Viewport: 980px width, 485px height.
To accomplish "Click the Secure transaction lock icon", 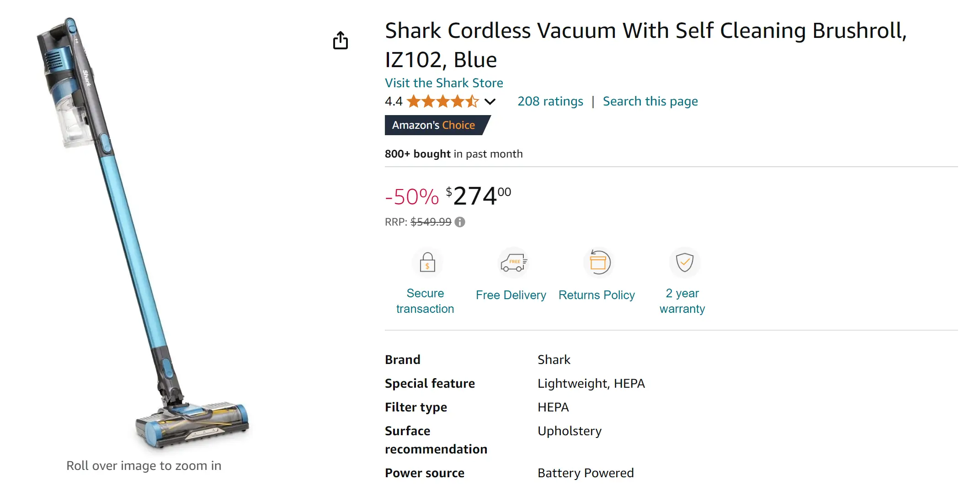I will click(427, 263).
